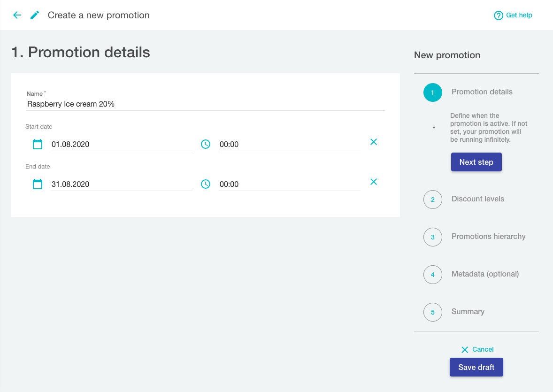The width and height of the screenshot is (553, 392).
Task: Click End date time field 00:00
Action: point(290,184)
